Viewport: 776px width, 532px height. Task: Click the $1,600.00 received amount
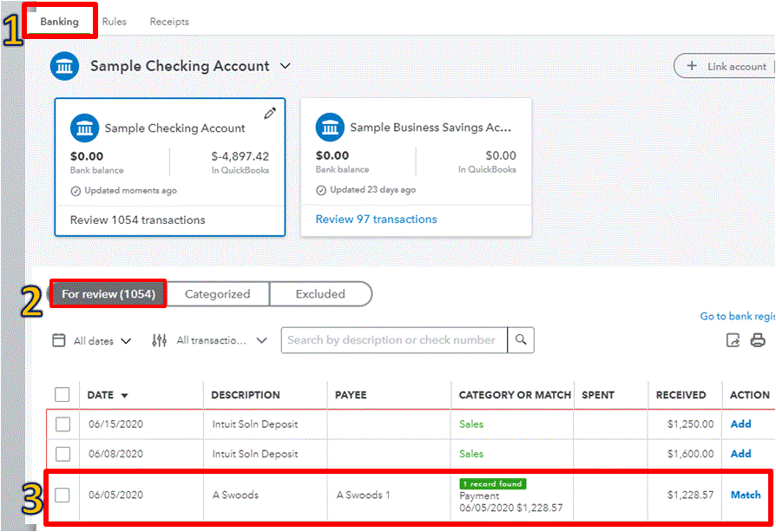[690, 454]
